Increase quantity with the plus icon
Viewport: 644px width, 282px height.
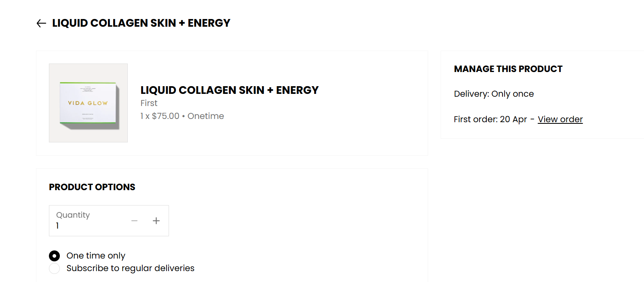[156, 221]
